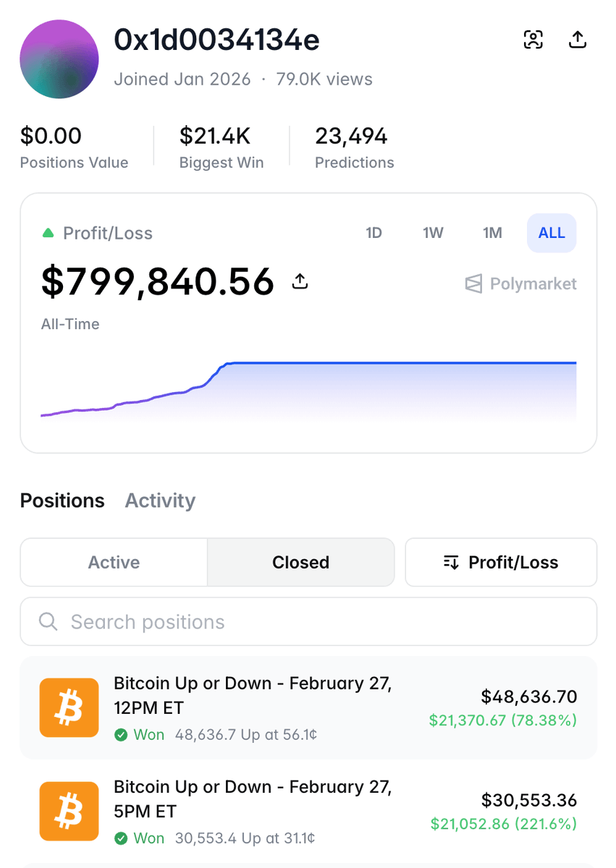The height and width of the screenshot is (868, 616).
Task: Click the profile avatar image
Action: (59, 59)
